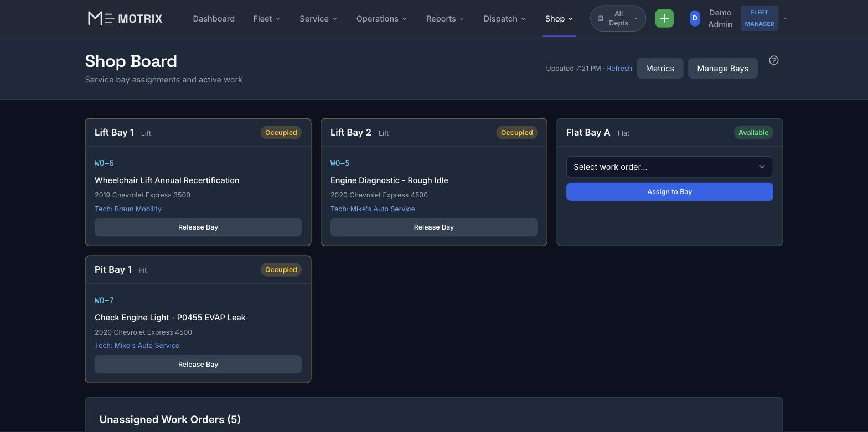Screen dimensions: 868x432
Task: Click Unassigned Work Orders (5) heading
Action: 170,419
